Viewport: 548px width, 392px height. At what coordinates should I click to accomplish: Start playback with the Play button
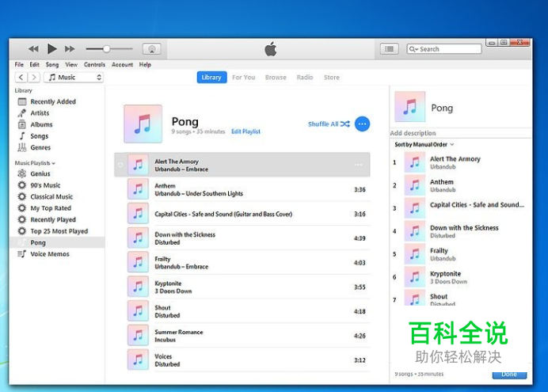(x=51, y=49)
